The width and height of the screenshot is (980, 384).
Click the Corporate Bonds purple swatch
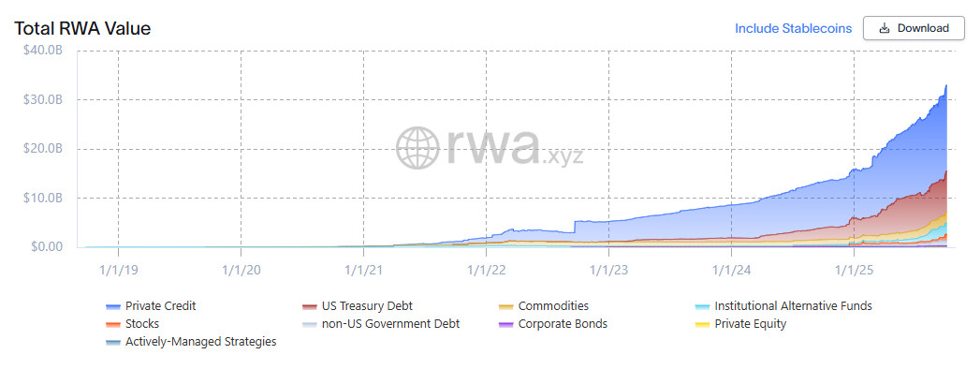click(505, 324)
